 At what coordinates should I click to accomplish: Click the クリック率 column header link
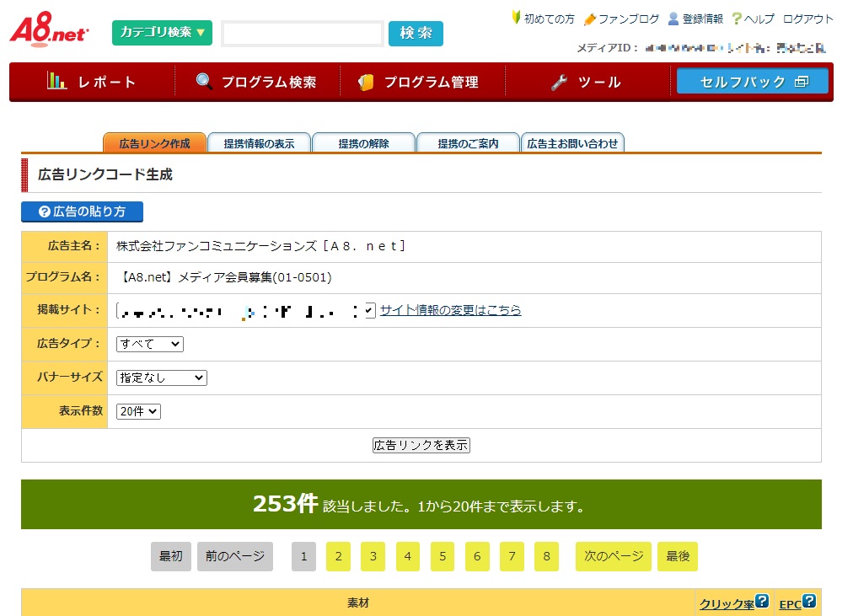point(727,604)
